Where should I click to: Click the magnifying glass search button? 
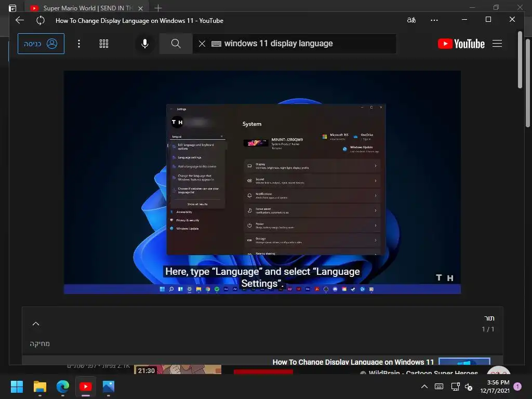(176, 44)
